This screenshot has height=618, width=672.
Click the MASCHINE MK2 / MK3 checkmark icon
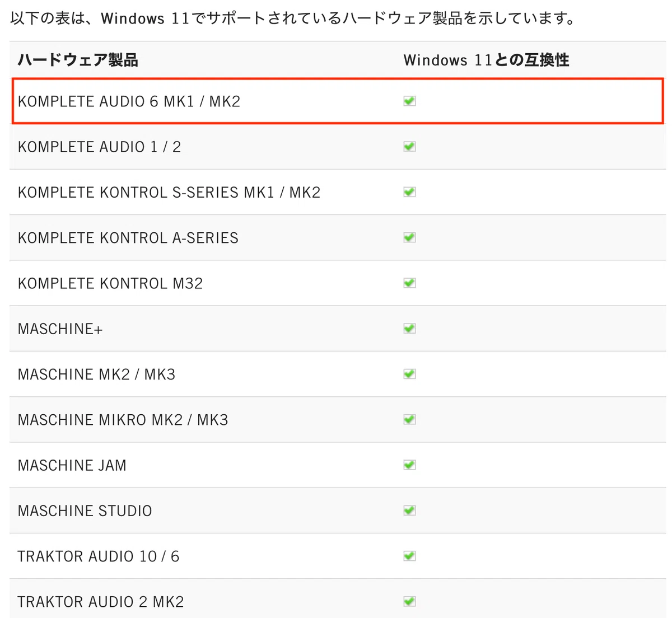409,373
